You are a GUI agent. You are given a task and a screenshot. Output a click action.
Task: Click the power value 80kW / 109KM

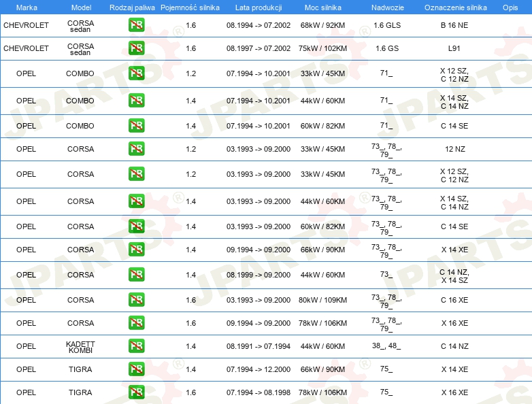pyautogui.click(x=322, y=300)
